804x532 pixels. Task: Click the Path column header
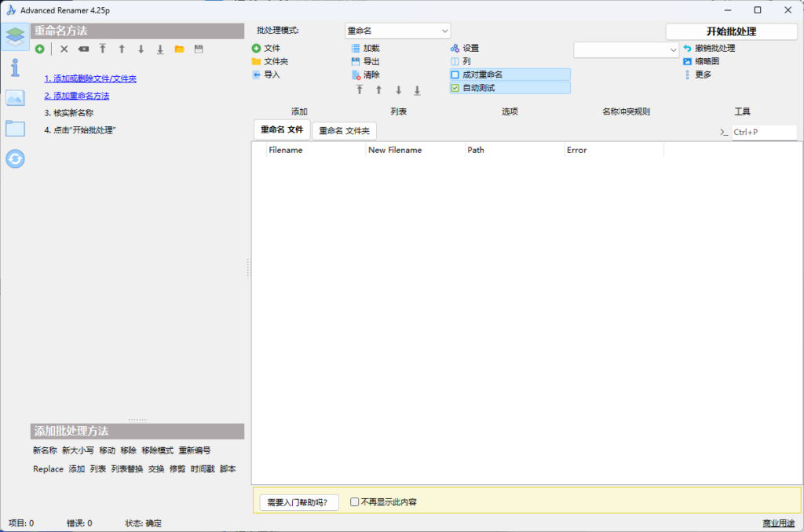[x=515, y=150]
